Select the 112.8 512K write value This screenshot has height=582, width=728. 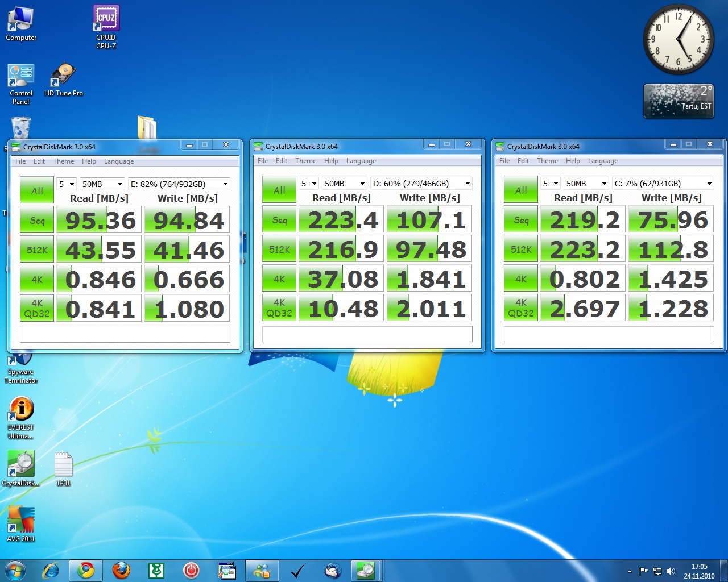[x=671, y=250]
